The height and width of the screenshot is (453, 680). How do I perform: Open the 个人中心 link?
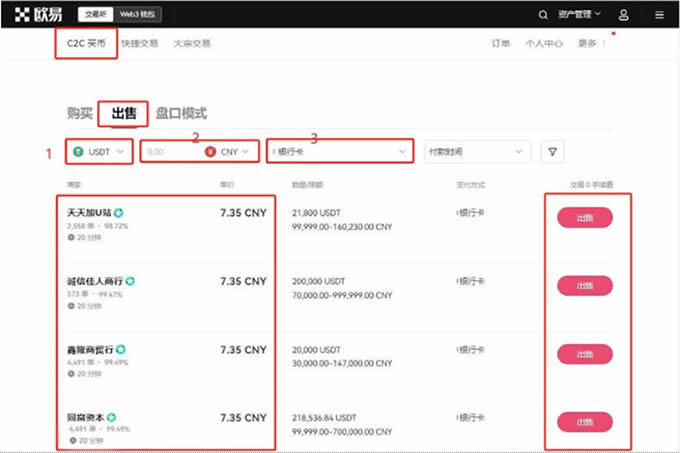(544, 43)
